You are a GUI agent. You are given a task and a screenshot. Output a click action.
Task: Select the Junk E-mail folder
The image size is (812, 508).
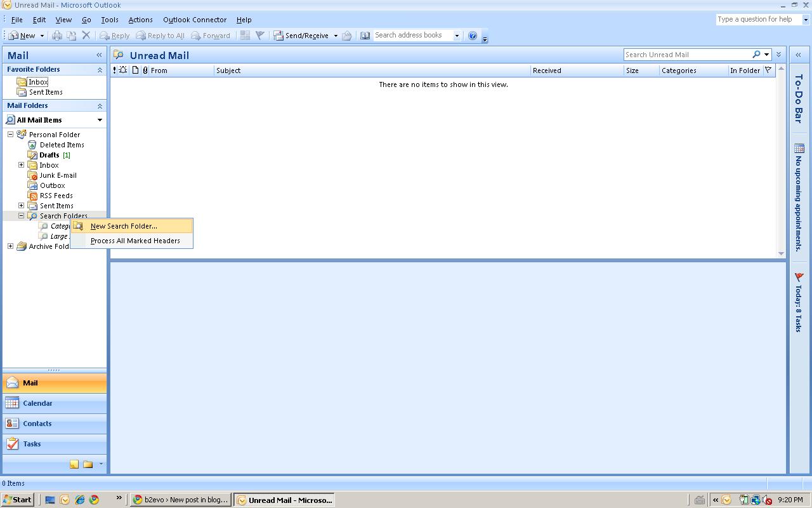(58, 175)
